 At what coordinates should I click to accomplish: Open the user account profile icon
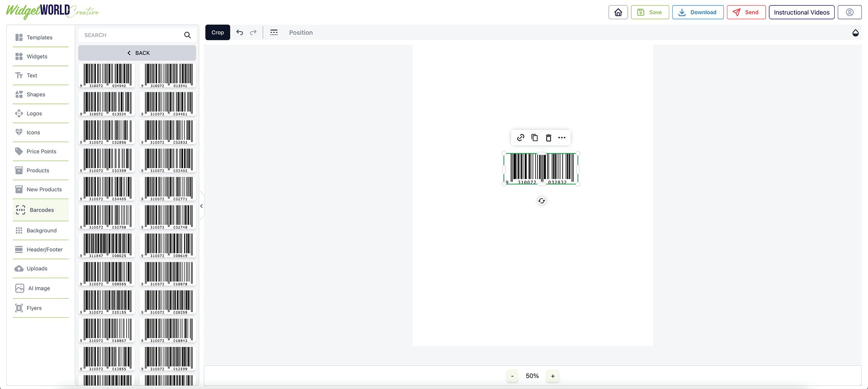click(849, 12)
